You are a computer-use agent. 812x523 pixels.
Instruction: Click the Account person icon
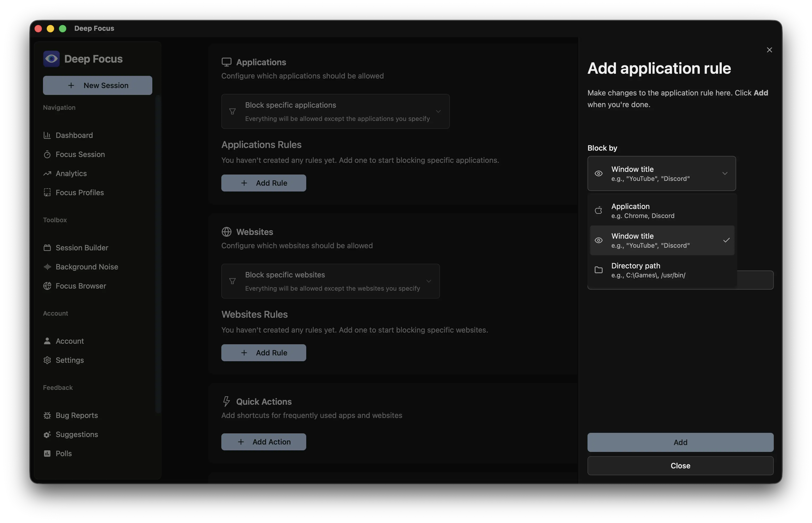pos(47,341)
